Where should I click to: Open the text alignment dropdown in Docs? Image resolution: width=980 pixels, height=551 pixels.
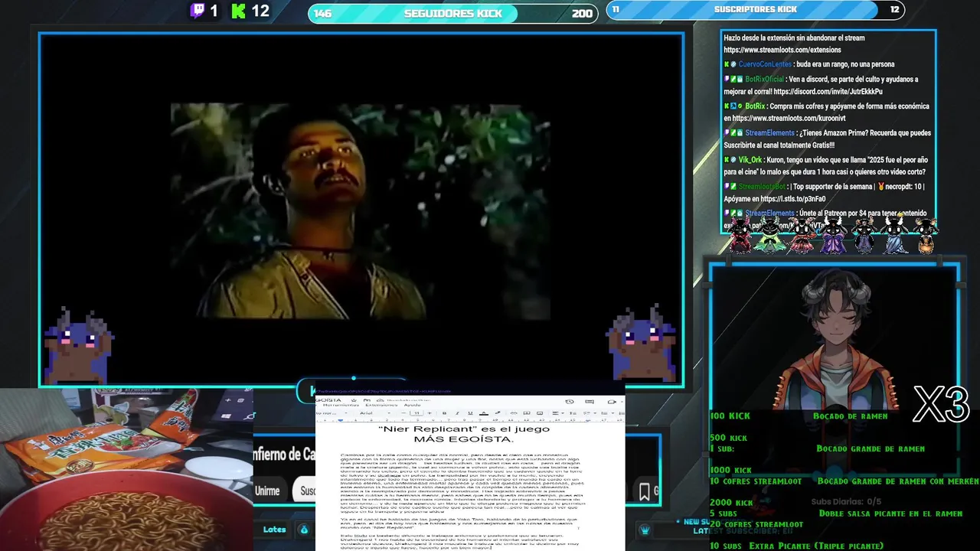[x=558, y=413]
